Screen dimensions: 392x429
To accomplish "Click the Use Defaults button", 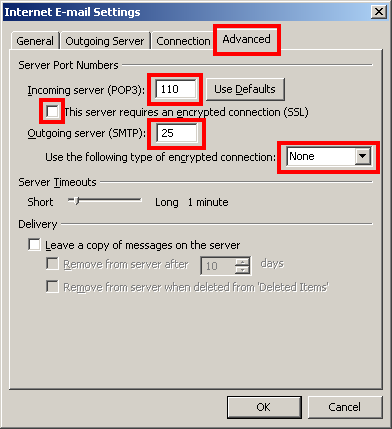I will (x=245, y=89).
